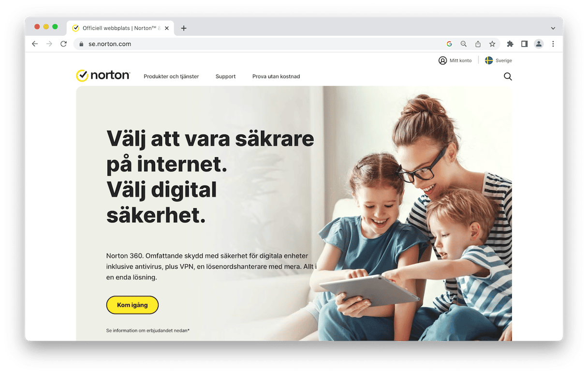Bookmark this page with star icon

point(492,44)
